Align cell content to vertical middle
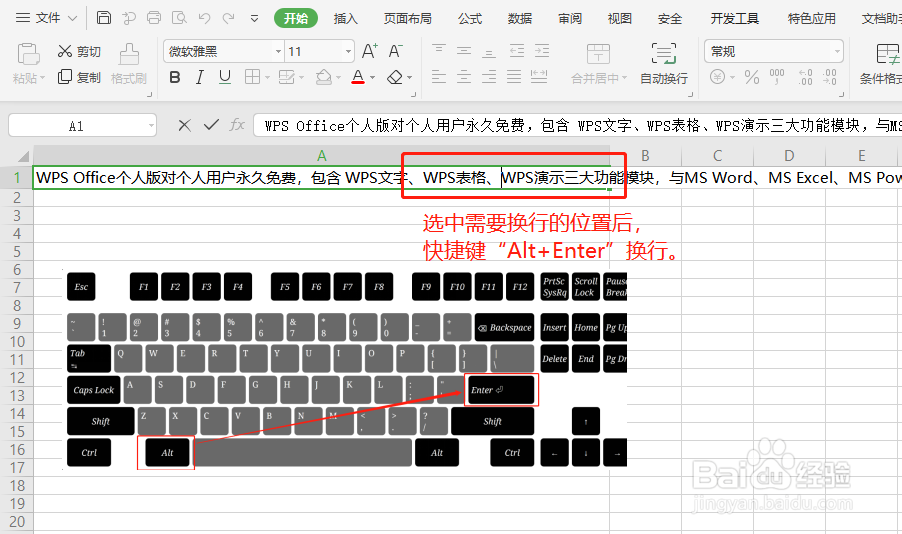This screenshot has height=534, width=902. [x=464, y=51]
